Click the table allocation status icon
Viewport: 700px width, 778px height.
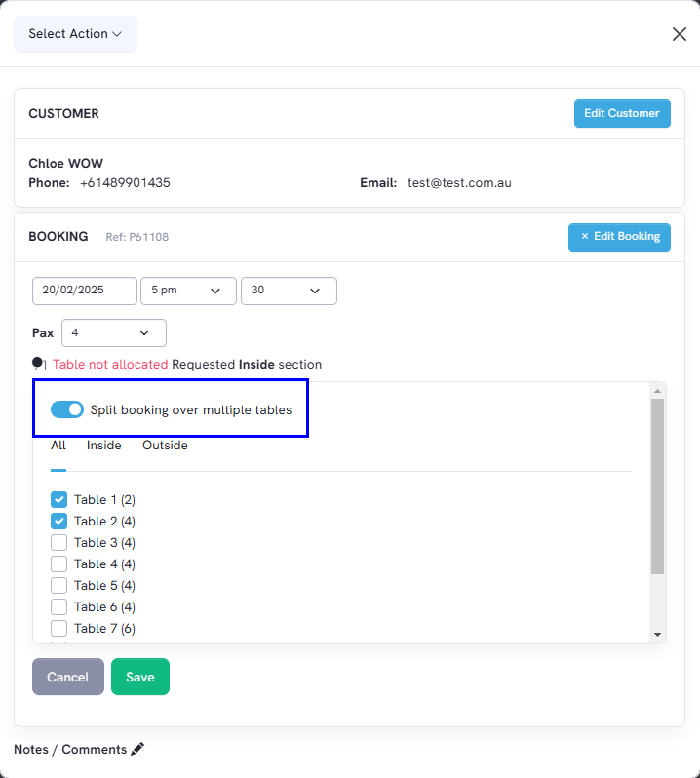pyautogui.click(x=39, y=365)
